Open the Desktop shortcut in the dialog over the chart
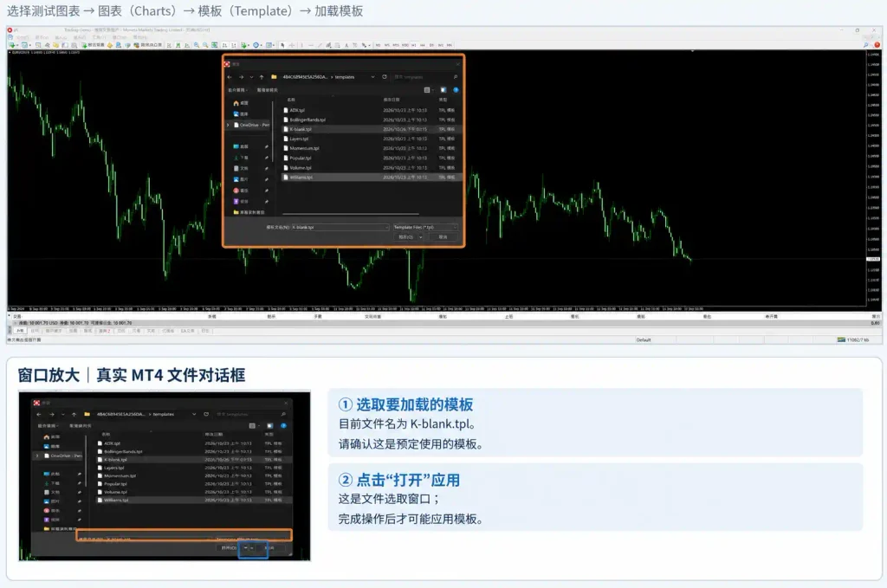This screenshot has width=887, height=588. point(241,146)
